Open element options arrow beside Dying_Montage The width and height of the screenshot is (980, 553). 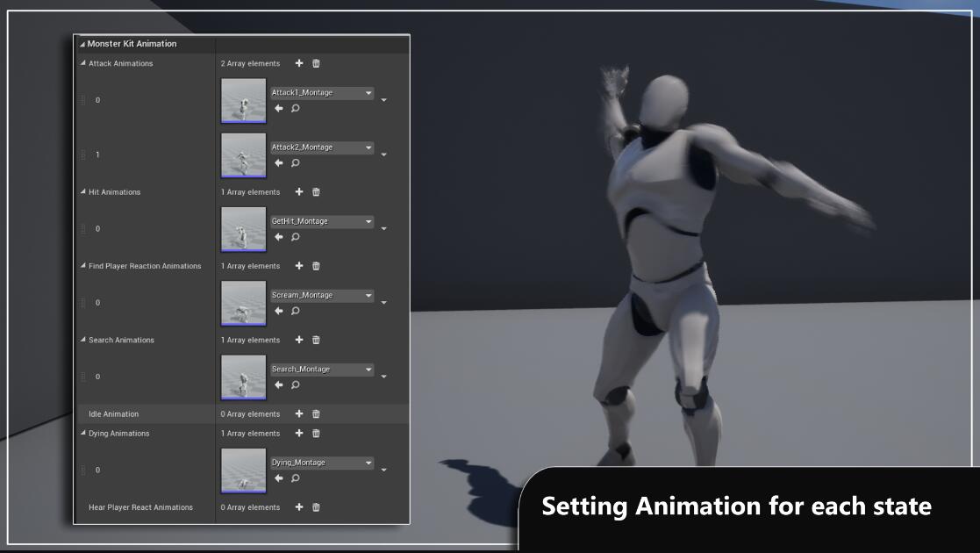384,470
